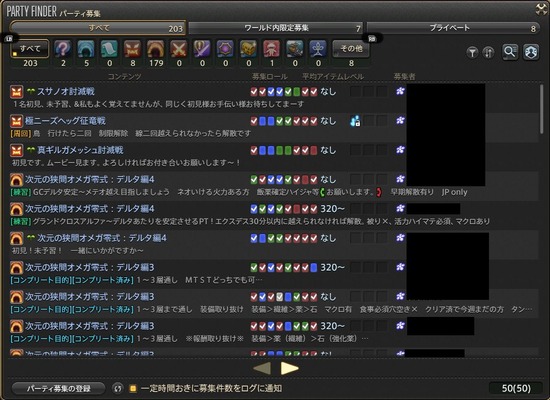The image size is (550, 400).
Task: Filter by PvP crossed-swords category icon
Action: 179,49
